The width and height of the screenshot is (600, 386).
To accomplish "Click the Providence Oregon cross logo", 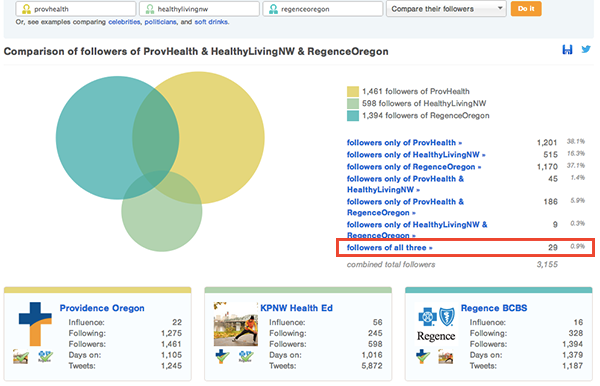I will coord(35,324).
